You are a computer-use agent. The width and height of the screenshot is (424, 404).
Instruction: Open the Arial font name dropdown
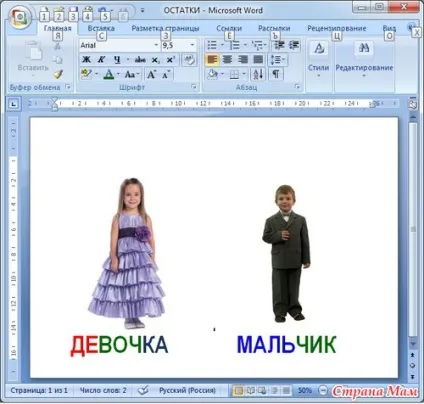coord(156,45)
